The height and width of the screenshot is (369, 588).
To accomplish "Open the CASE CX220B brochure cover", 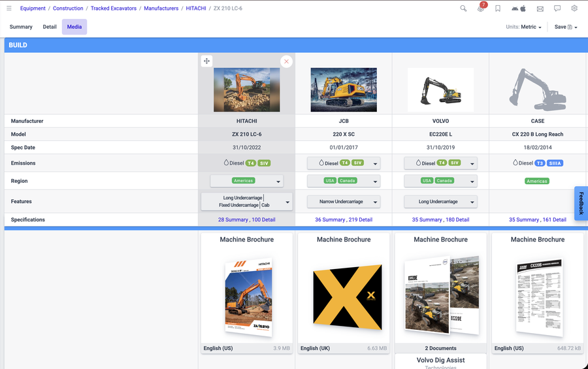I will [x=539, y=297].
